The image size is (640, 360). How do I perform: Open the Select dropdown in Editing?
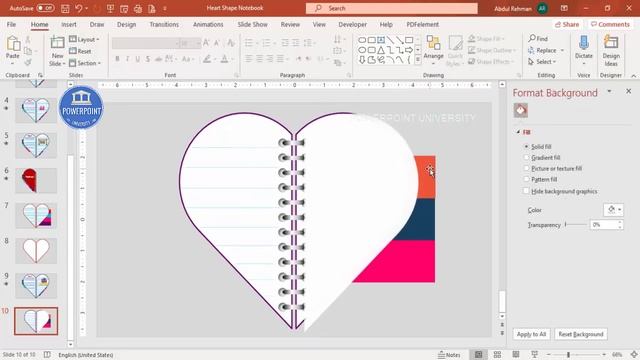pyautogui.click(x=542, y=62)
